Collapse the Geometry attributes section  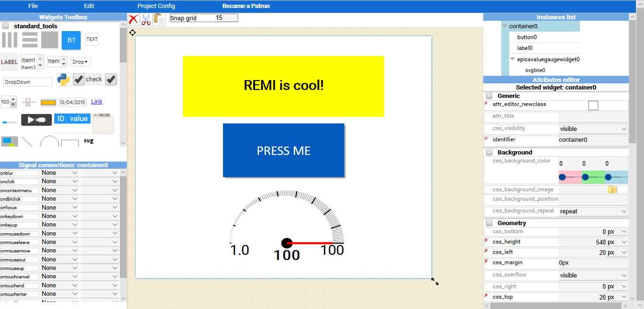click(489, 223)
